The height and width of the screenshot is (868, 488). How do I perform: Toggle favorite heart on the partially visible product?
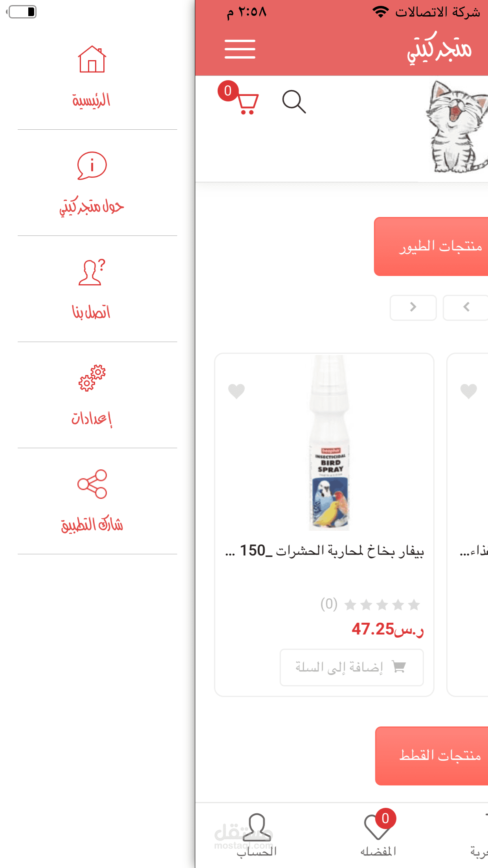(x=468, y=391)
